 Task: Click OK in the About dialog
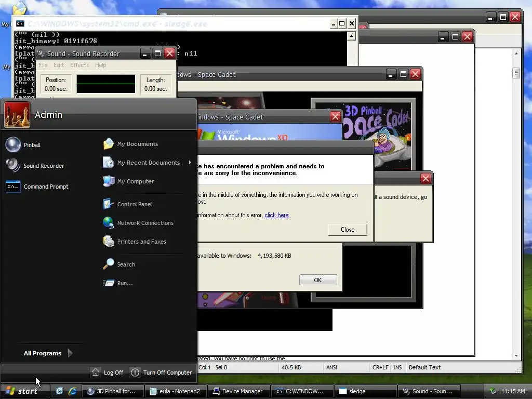[317, 280]
